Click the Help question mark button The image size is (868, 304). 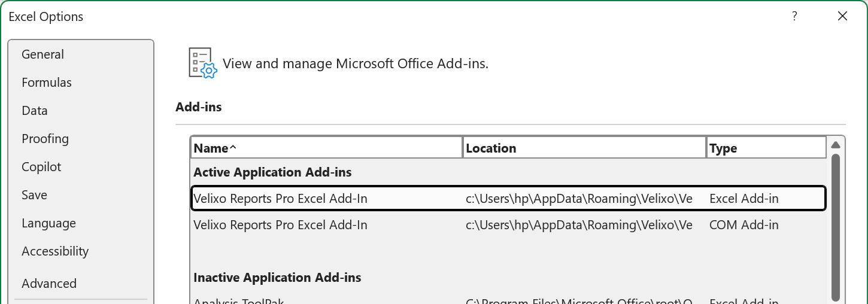[x=794, y=17]
